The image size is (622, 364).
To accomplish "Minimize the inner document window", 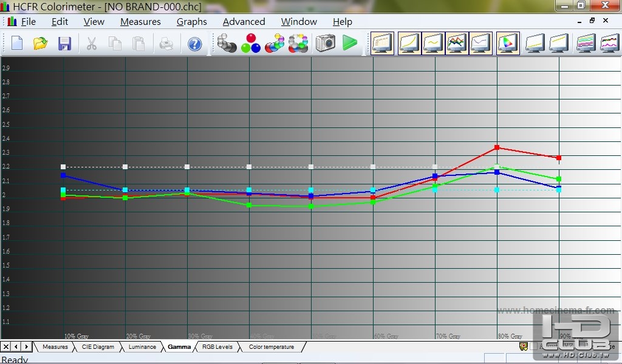I will tap(579, 21).
